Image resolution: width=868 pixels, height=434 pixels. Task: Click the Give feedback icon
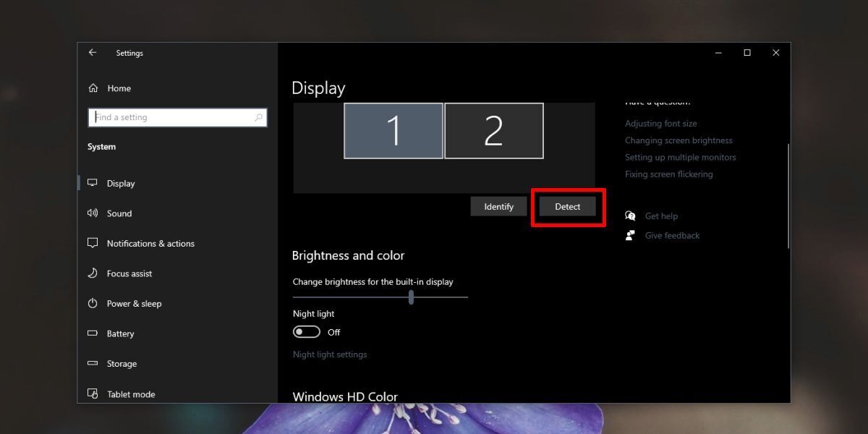[630, 234]
